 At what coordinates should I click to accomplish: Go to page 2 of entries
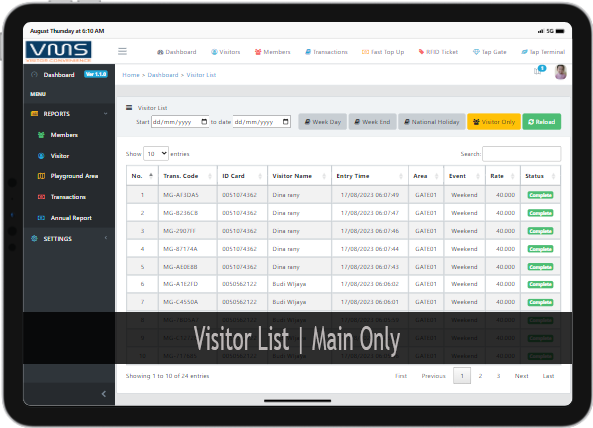coord(480,376)
